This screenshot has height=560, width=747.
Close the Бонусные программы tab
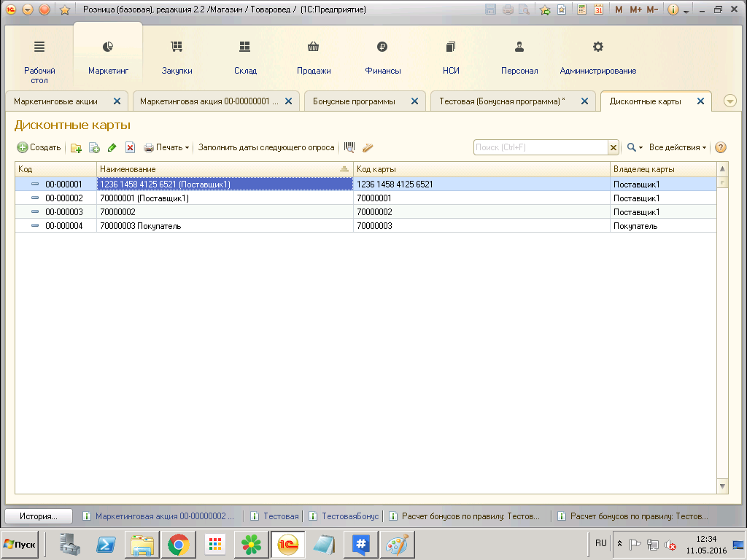414,101
